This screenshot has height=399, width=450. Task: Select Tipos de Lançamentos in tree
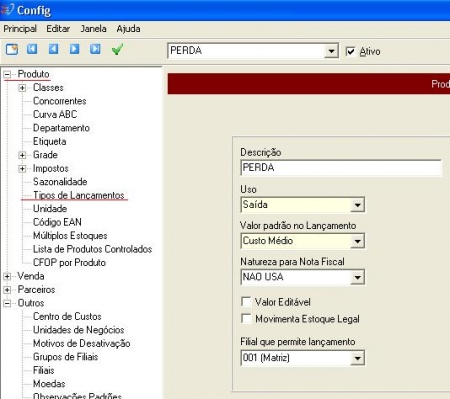[x=79, y=195]
